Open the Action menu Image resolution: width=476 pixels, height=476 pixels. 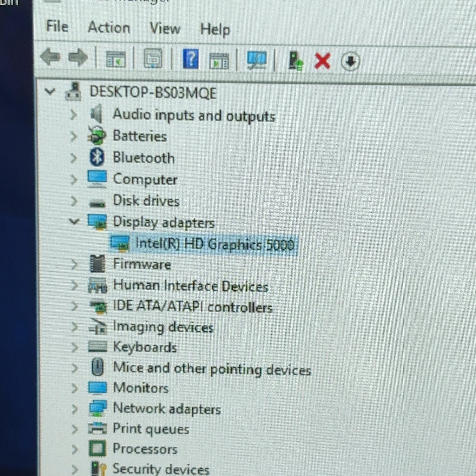(109, 27)
